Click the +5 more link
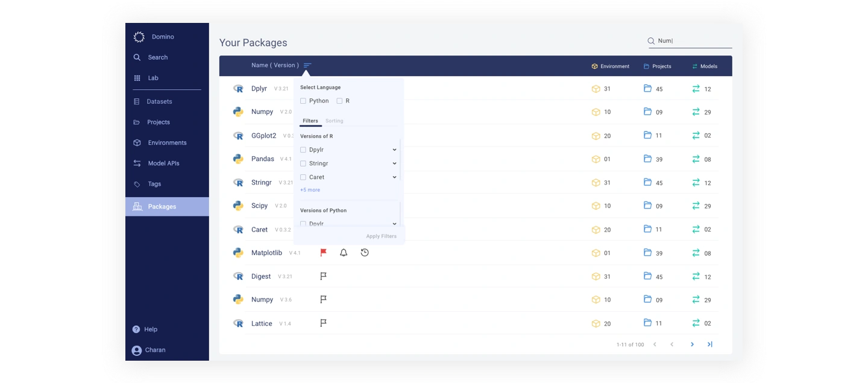This screenshot has width=868, height=383. pyautogui.click(x=310, y=190)
